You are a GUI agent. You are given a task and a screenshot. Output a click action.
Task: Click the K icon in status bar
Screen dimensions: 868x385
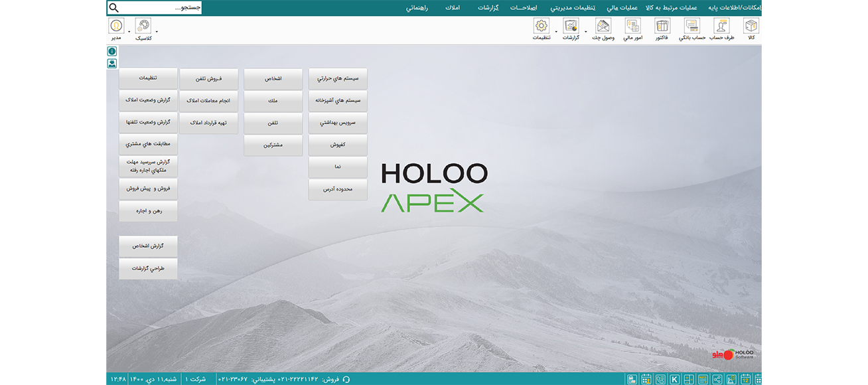pos(674,379)
